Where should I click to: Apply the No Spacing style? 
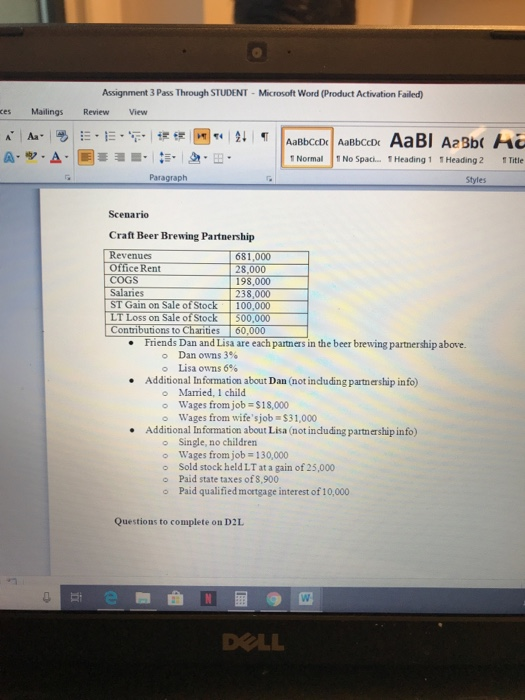click(x=359, y=149)
